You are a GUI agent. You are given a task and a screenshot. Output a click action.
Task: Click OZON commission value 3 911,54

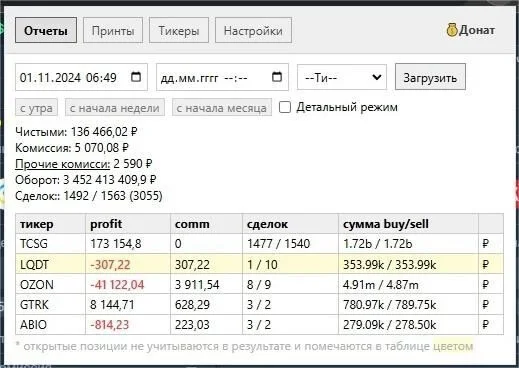(x=197, y=285)
